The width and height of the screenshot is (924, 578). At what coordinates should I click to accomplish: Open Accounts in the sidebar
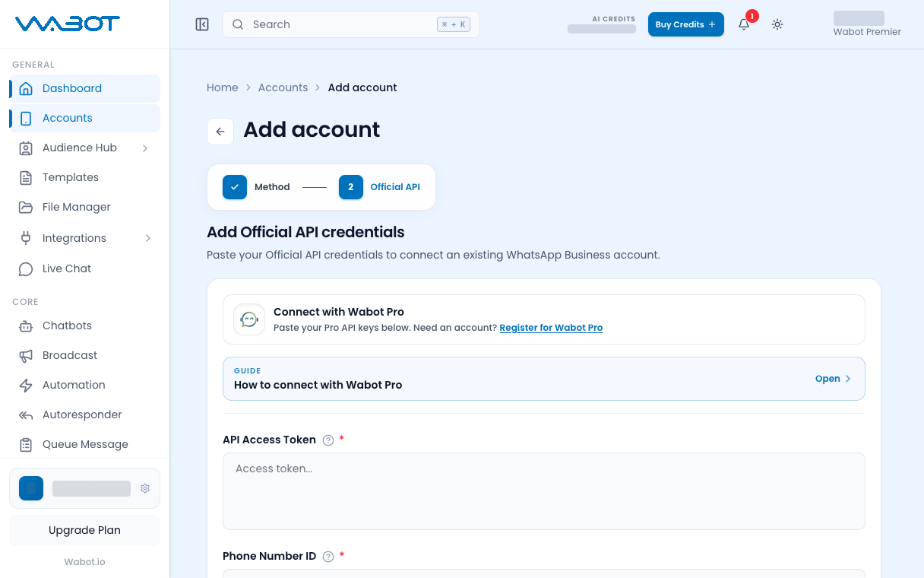point(84,118)
